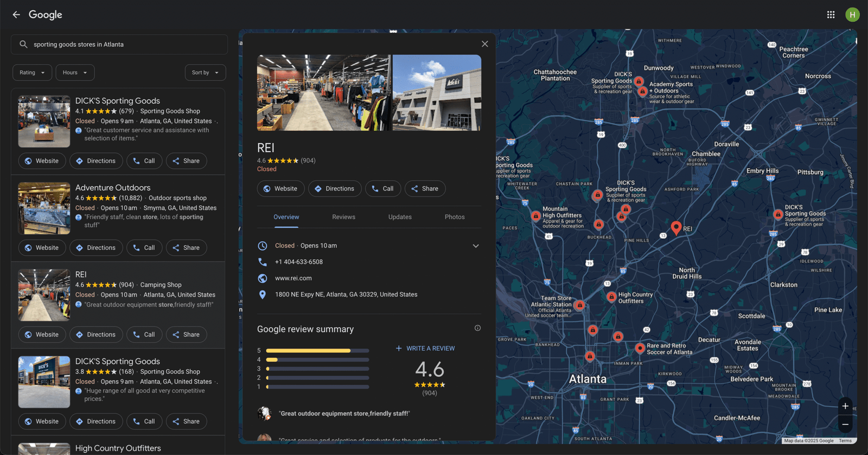Image resolution: width=868 pixels, height=455 pixels.
Task: Open Website for first DICK'S listing (679)
Action: coord(42,161)
